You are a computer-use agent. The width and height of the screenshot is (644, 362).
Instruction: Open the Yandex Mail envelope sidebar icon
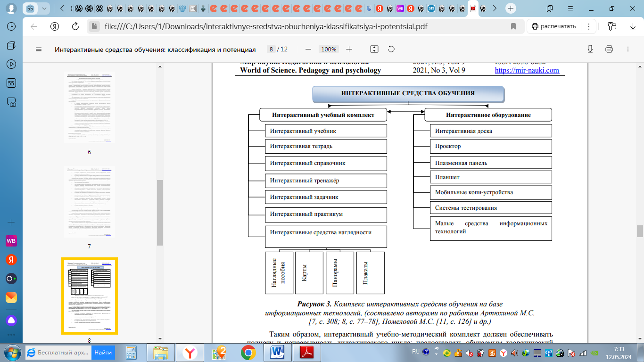(x=11, y=297)
